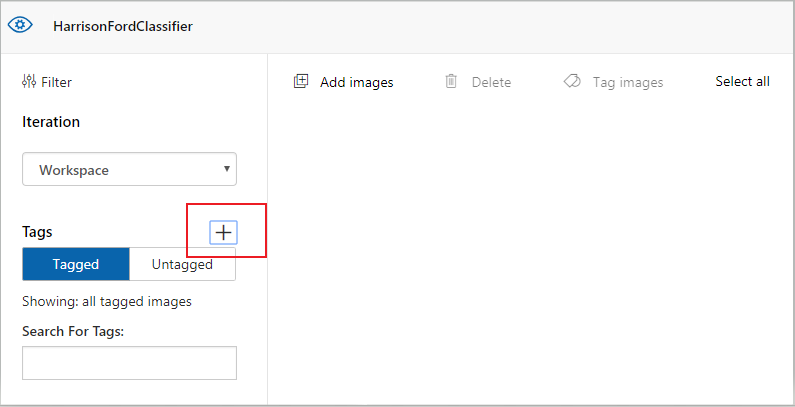
Task: Click the Delete trash can icon
Action: [x=452, y=82]
